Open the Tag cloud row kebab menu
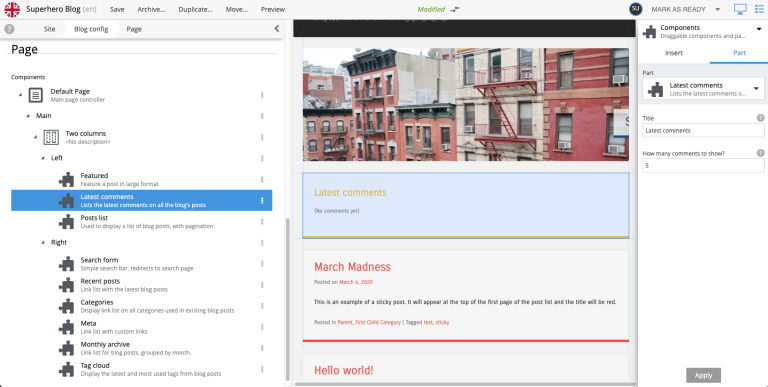The width and height of the screenshot is (768, 387). tap(262, 369)
